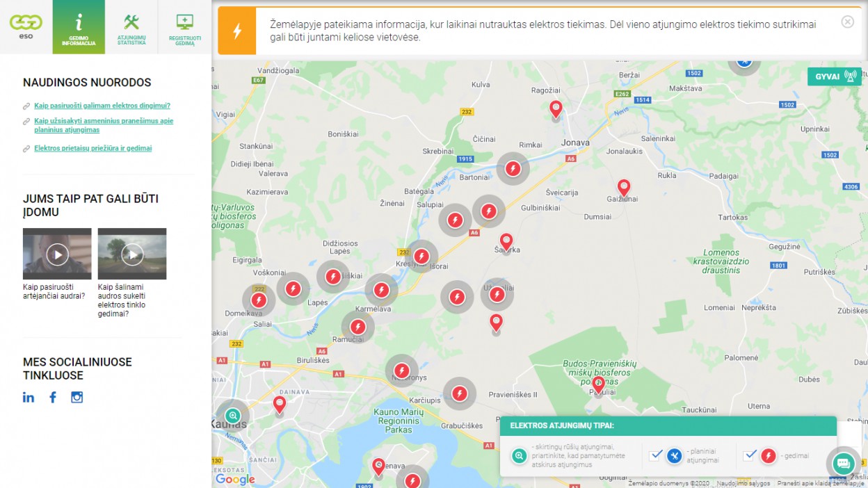The height and width of the screenshot is (488, 868).
Task: Click the Gyvai live button
Action: pos(834,76)
